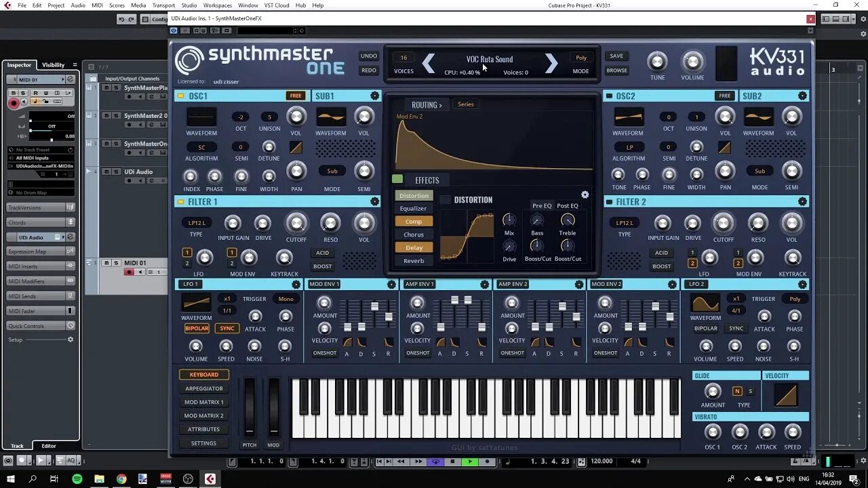Open the MOD MATRIX 1 page
The image size is (868, 488).
(204, 402)
